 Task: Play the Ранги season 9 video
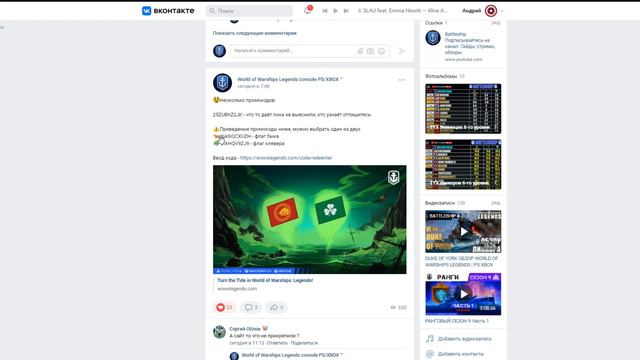point(463,294)
